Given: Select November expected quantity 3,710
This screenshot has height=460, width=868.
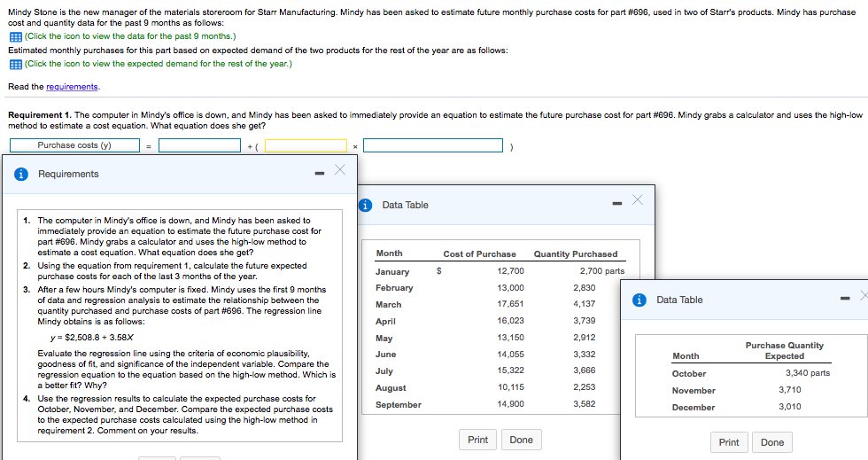Looking at the screenshot, I should click(790, 390).
